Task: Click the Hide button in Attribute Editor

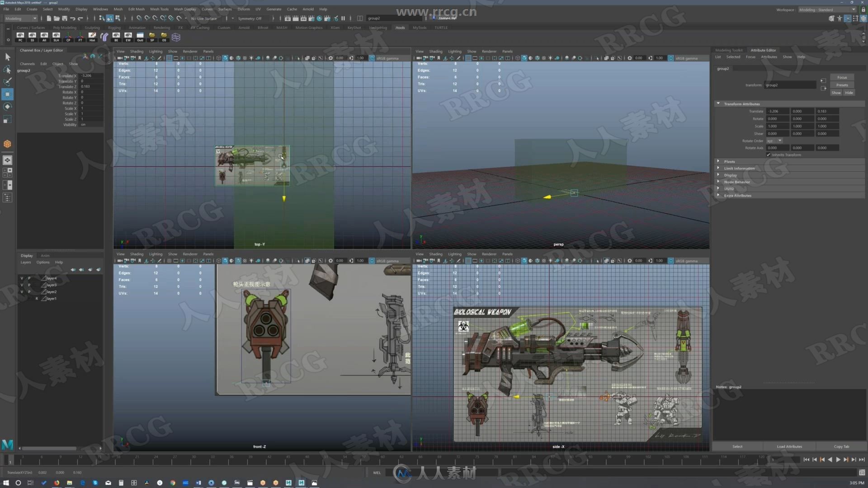Action: [x=849, y=93]
